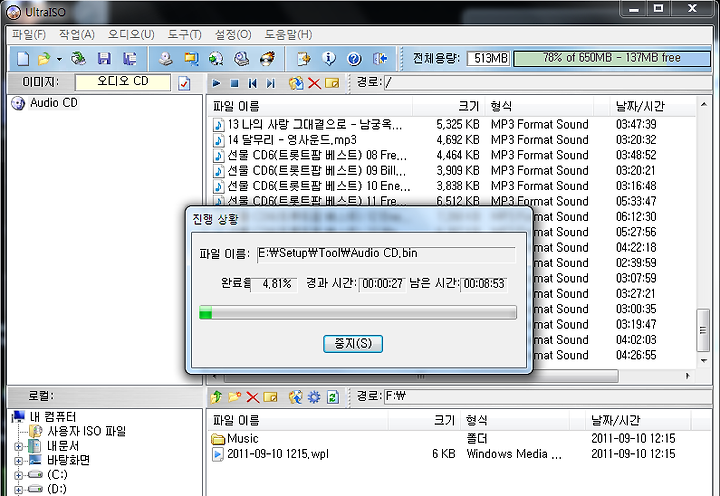Open the 설정(O) menu

point(233,34)
